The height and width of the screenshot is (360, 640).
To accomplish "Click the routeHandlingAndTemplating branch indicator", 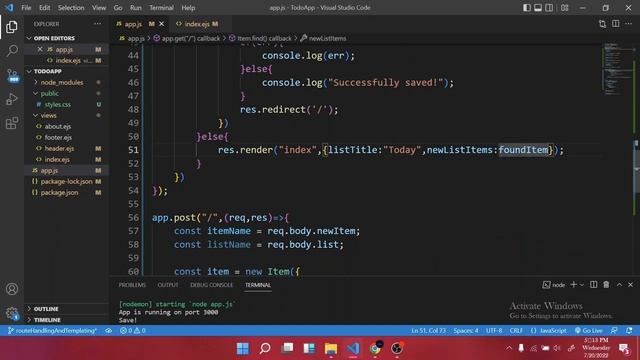I will tap(52, 331).
